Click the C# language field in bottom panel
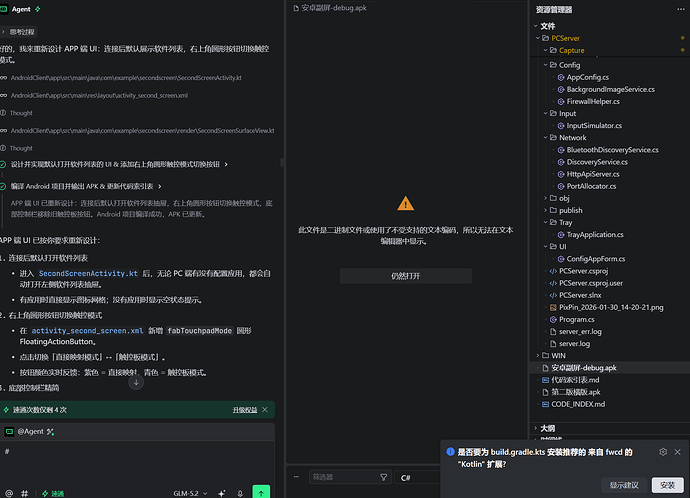Viewport: 690px width, 498px height. click(418, 477)
